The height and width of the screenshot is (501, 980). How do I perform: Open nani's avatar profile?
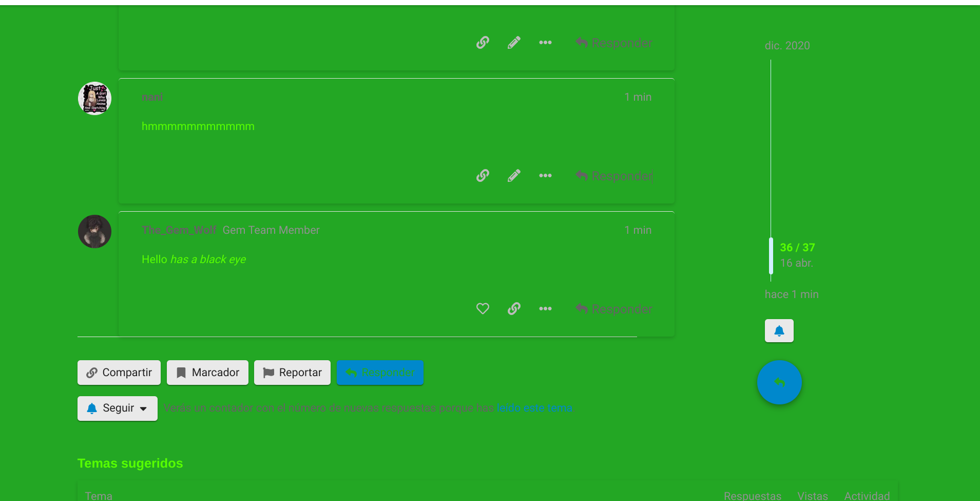[x=94, y=98]
